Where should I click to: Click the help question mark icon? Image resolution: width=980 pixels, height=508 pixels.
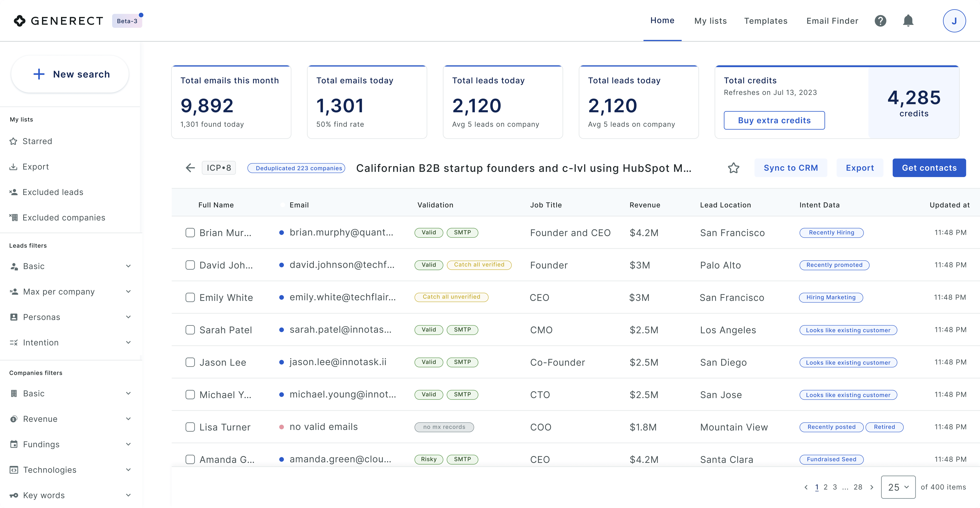pyautogui.click(x=880, y=21)
